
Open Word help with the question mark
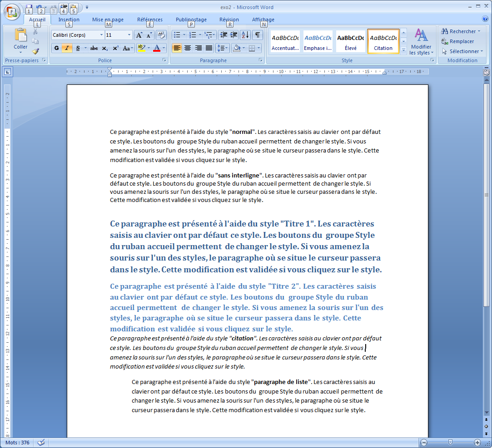485,19
